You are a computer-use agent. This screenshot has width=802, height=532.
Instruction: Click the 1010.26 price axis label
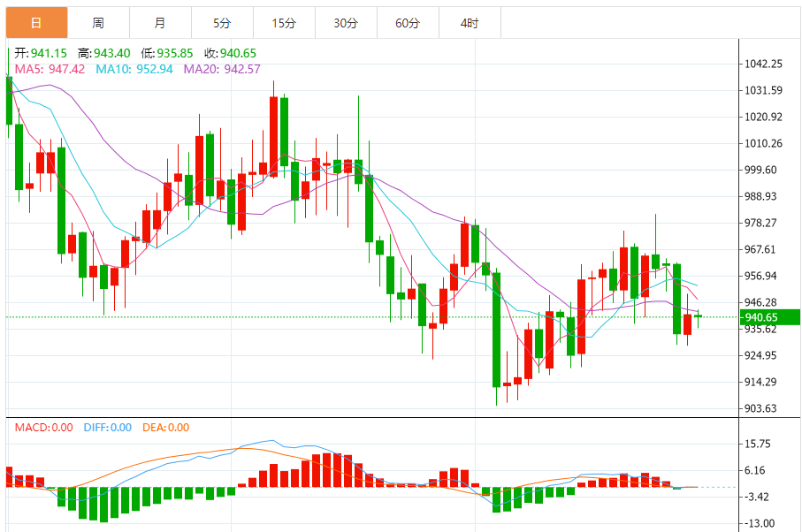click(763, 143)
